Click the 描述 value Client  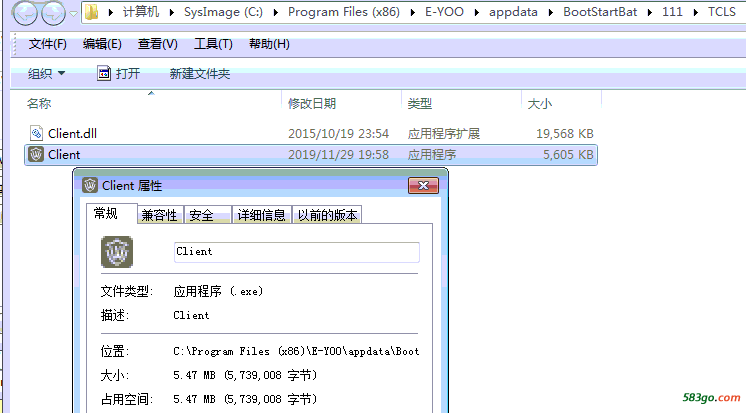tap(191, 315)
